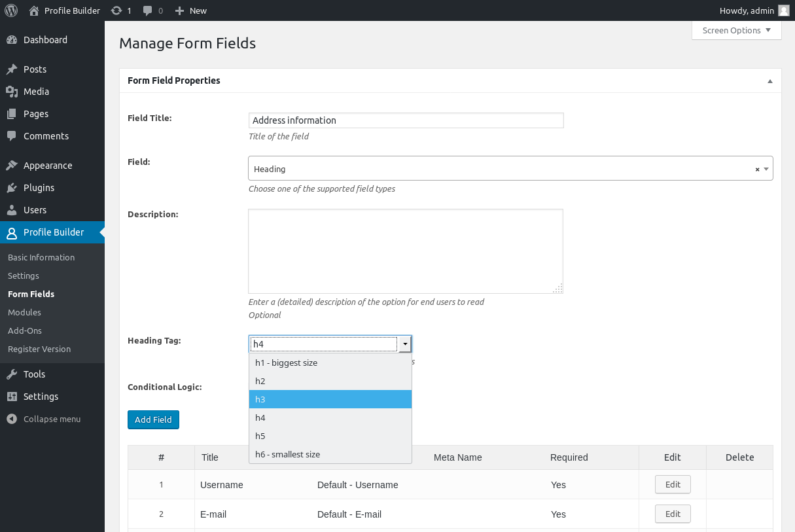Image resolution: width=795 pixels, height=532 pixels.
Task: Select h5 option
Action: [330, 436]
